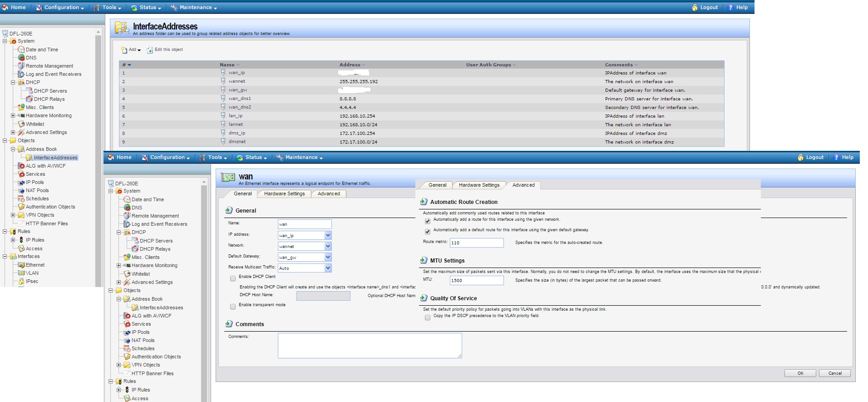Click the Route metric input field

476,243
